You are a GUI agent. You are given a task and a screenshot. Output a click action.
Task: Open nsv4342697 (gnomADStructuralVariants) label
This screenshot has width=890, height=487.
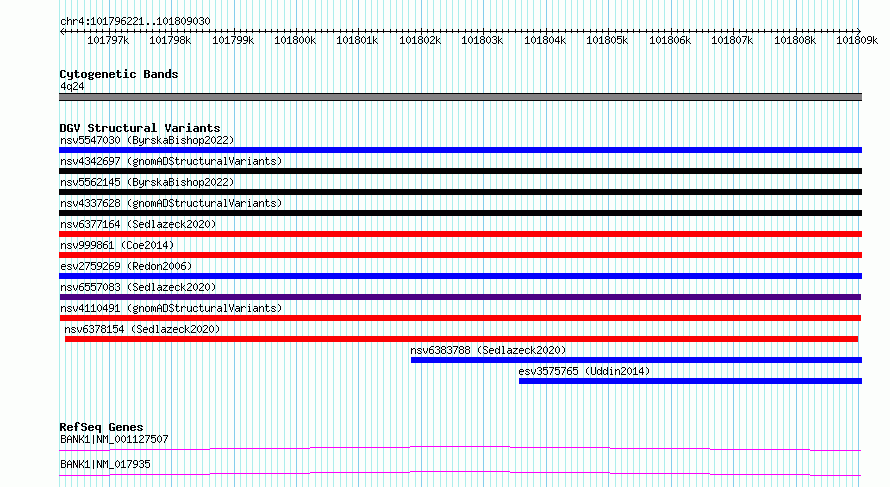171,161
